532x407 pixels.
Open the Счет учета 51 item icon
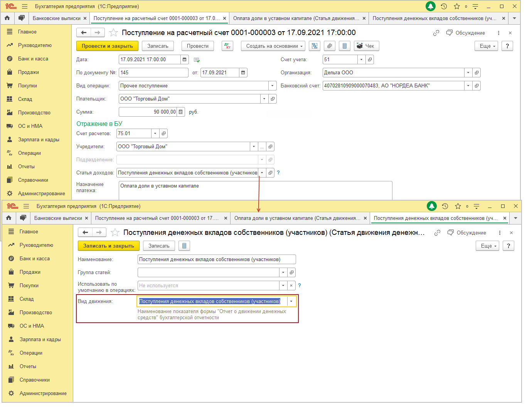coord(370,59)
